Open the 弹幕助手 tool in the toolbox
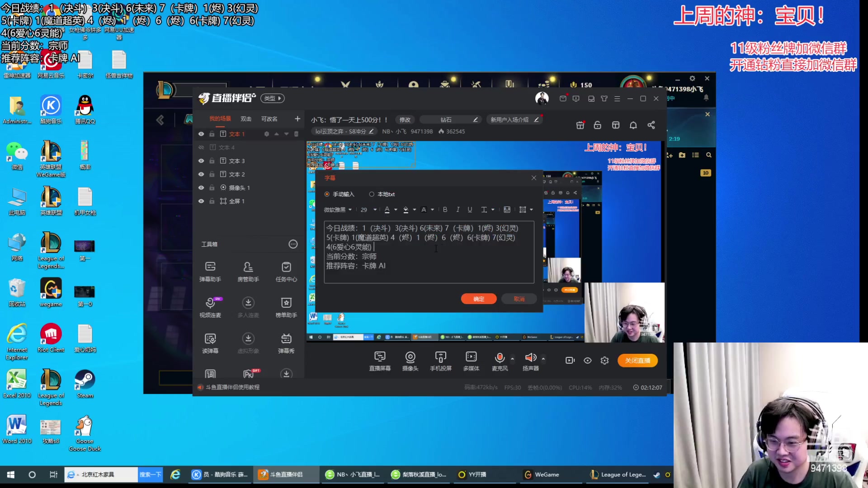868x488 pixels. 210,272
